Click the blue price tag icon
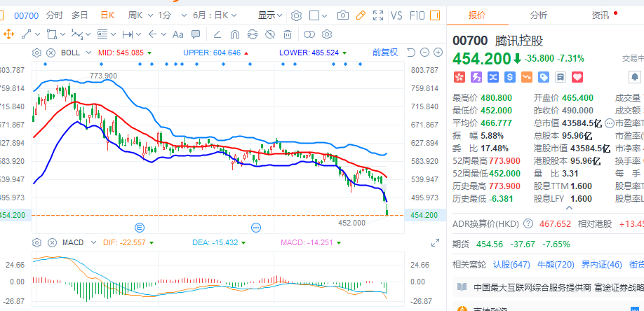 pos(544,77)
